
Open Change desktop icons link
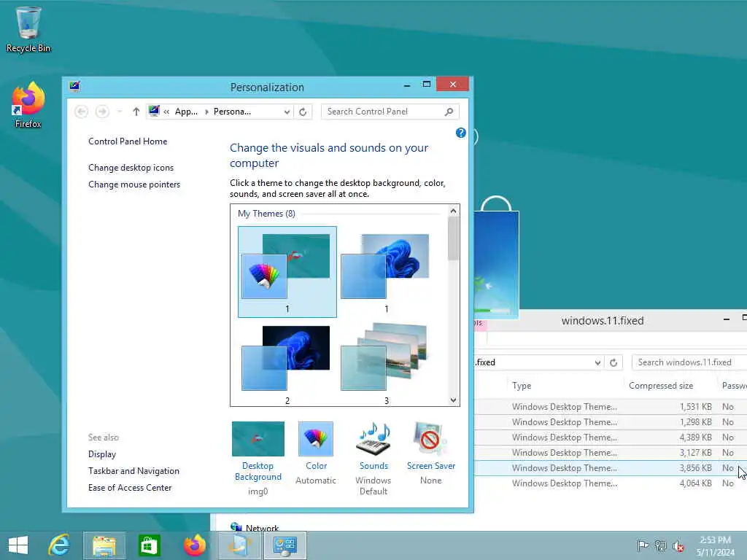pyautogui.click(x=131, y=168)
